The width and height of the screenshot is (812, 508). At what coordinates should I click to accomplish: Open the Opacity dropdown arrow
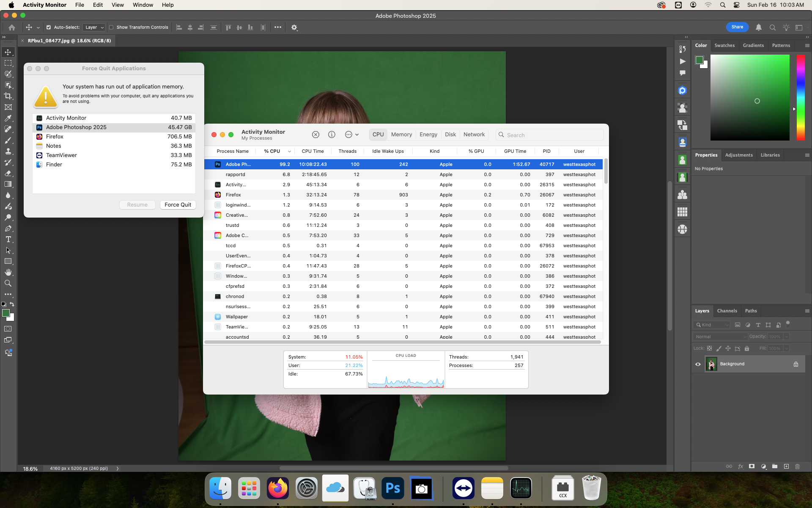786,337
